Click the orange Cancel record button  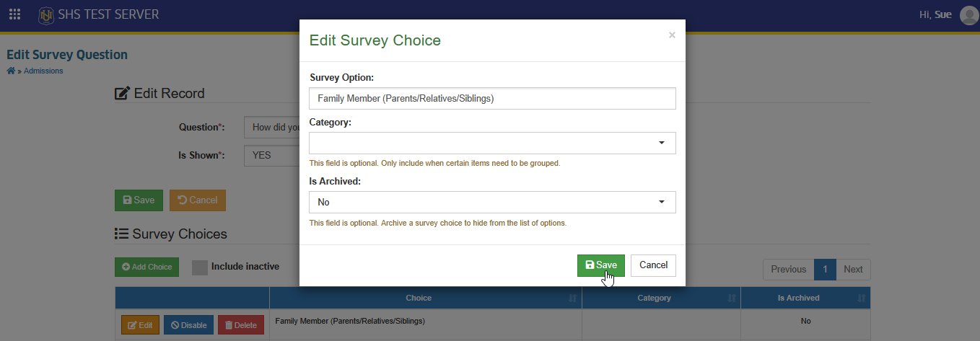click(198, 200)
